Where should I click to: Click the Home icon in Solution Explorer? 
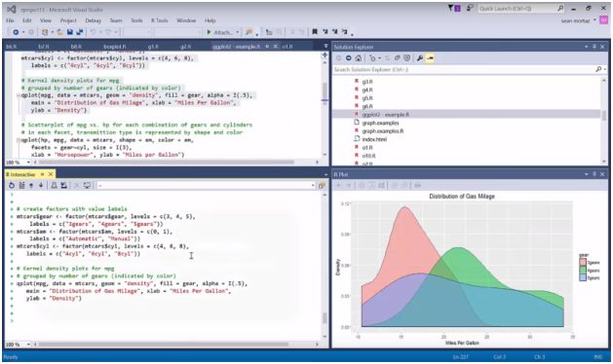tap(358, 57)
